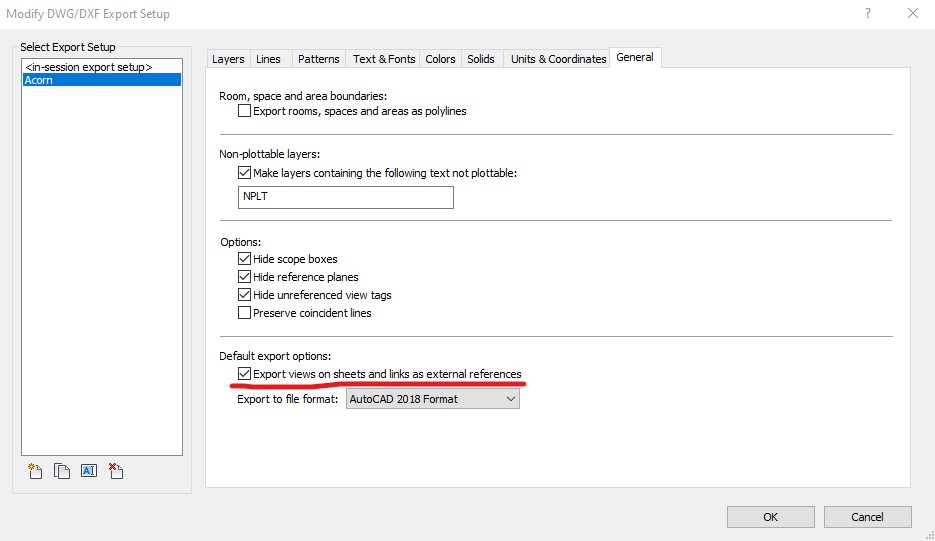Enable Preserve coincident lines
The height and width of the screenshot is (541, 935).
pos(245,313)
